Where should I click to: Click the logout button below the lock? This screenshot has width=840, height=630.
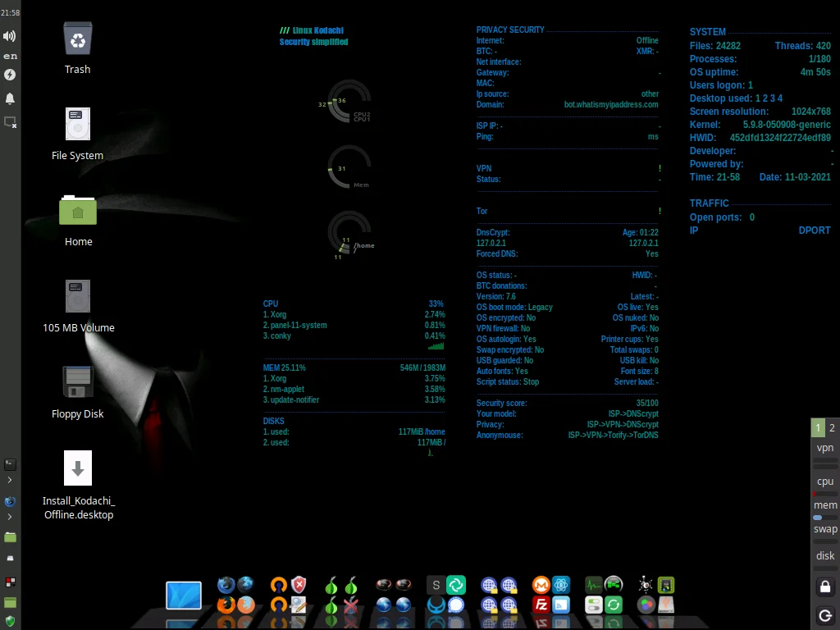point(825,615)
